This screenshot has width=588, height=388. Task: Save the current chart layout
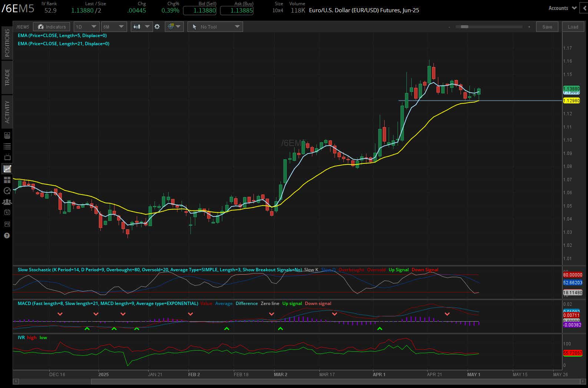(547, 27)
